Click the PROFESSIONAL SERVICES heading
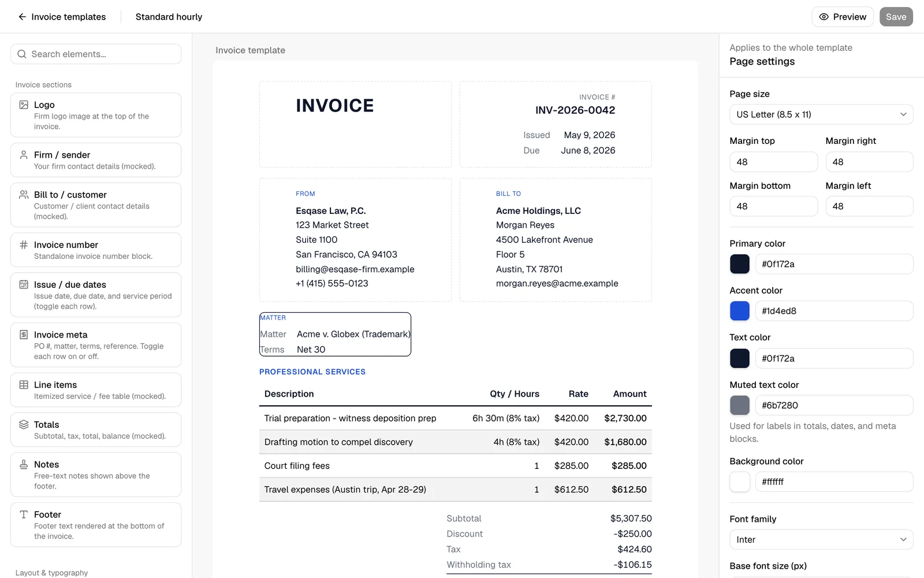This screenshot has width=924, height=578. pos(312,372)
